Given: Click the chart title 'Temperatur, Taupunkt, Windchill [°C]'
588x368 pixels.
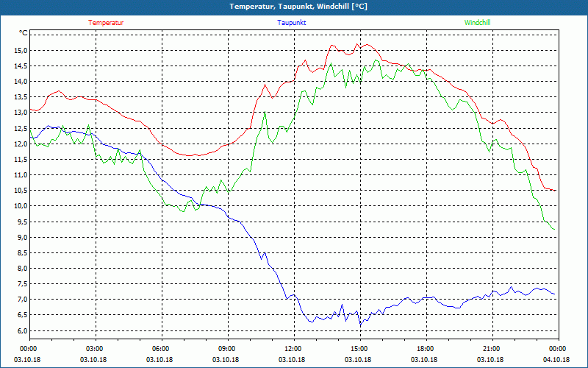Looking at the screenshot, I should [x=298, y=7].
